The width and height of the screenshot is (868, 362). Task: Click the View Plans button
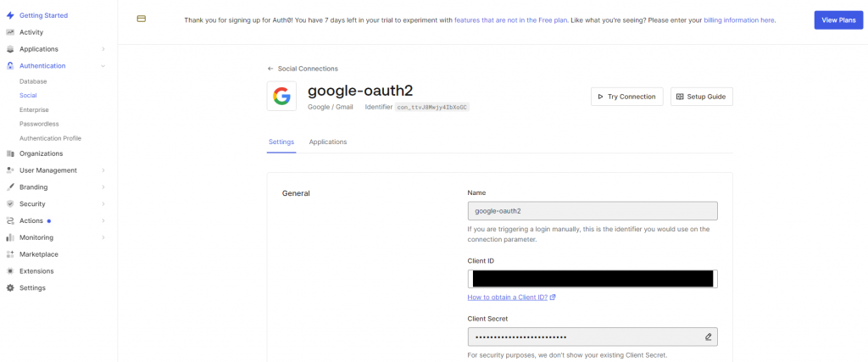point(838,20)
